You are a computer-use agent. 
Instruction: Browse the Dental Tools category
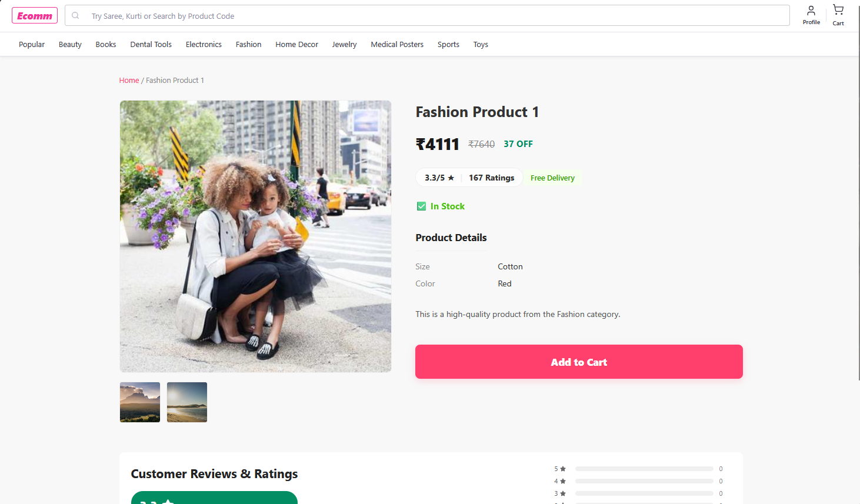[x=151, y=45]
